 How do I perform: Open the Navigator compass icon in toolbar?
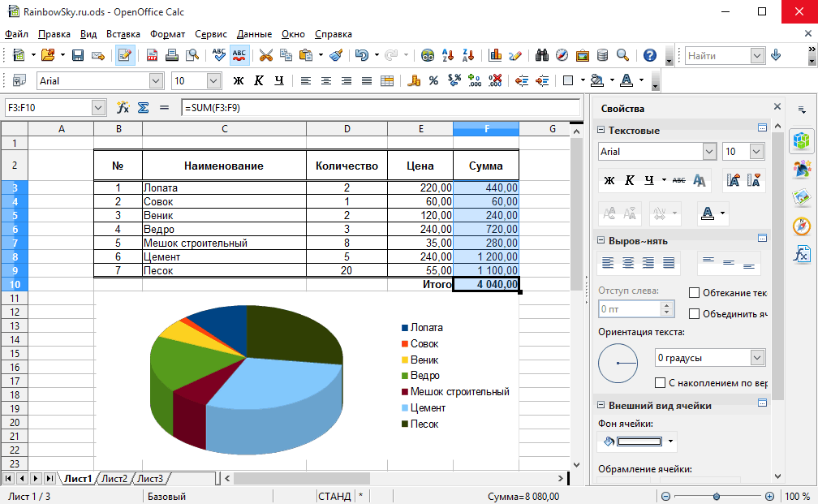coord(562,55)
